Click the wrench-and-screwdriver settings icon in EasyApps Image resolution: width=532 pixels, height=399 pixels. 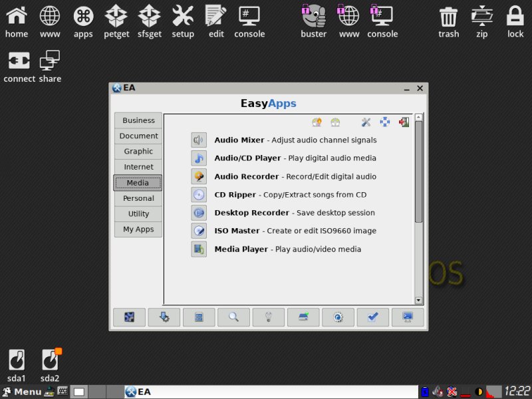[366, 122]
